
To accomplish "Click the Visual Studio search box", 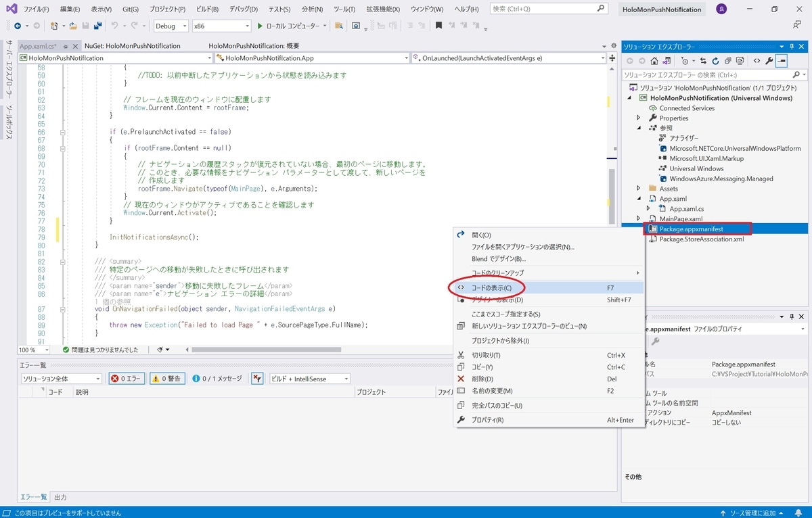I will point(548,9).
